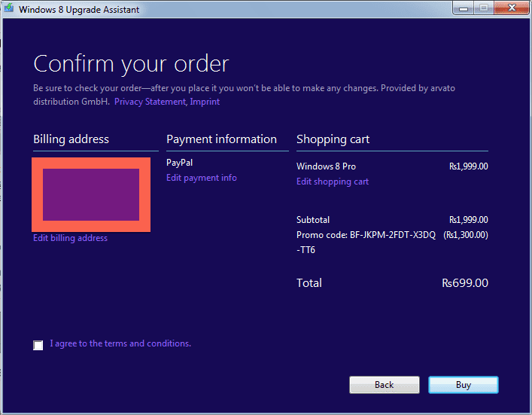Click the Billing address heading

[71, 139]
